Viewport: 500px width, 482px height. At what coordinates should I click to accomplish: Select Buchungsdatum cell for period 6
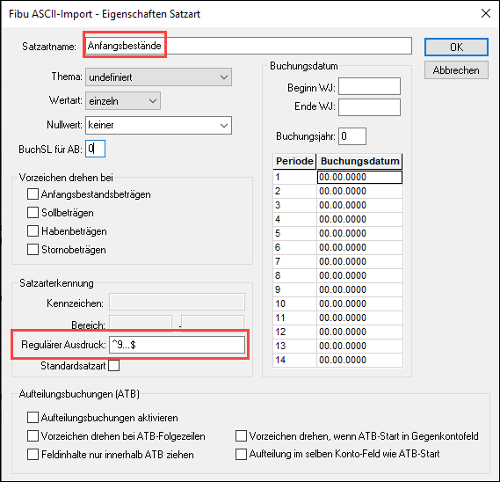359,248
